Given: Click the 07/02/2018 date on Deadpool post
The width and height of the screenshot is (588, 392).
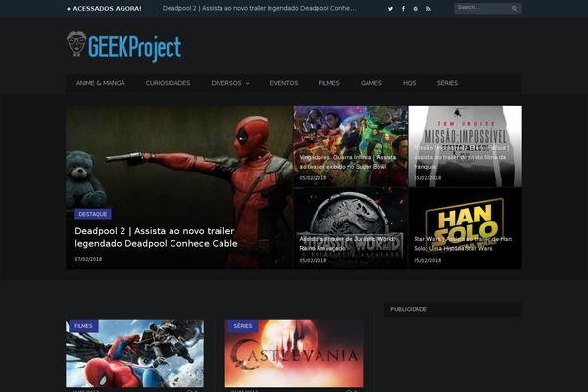Looking at the screenshot, I should (88, 259).
